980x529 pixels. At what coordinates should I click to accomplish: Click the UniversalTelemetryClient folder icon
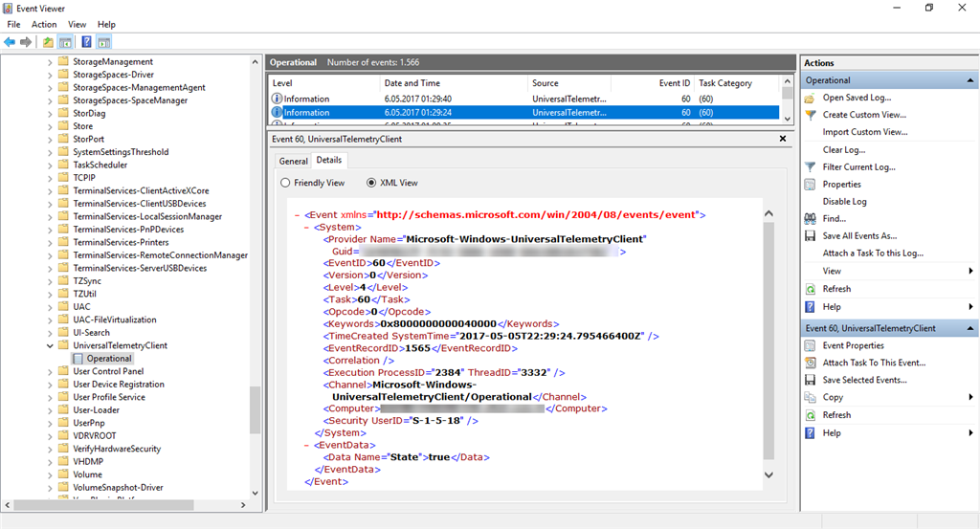(63, 345)
